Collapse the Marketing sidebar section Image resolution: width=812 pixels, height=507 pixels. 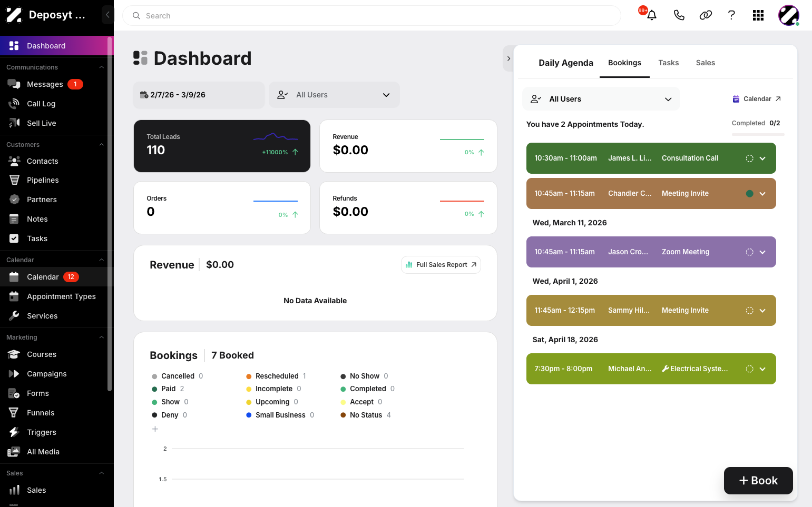101,337
